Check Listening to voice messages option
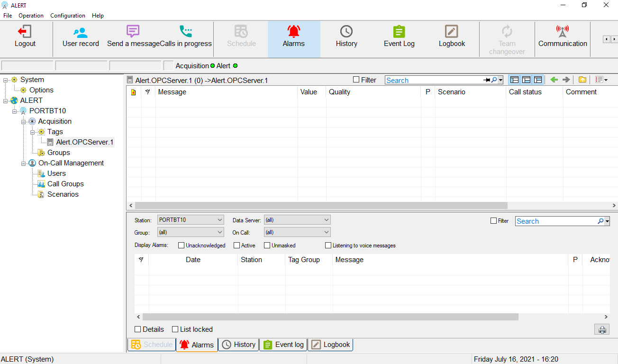The image size is (618, 364). tap(328, 246)
